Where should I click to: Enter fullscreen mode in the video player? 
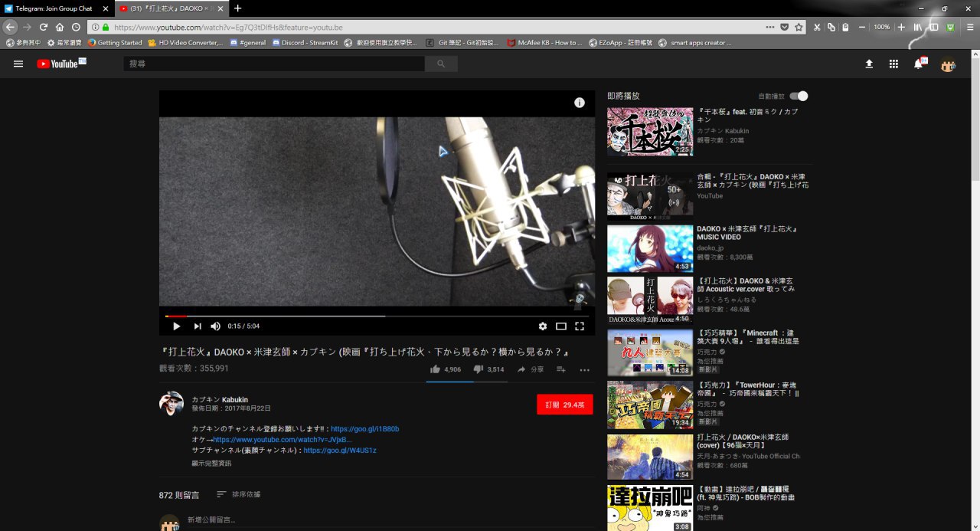[x=580, y=326]
